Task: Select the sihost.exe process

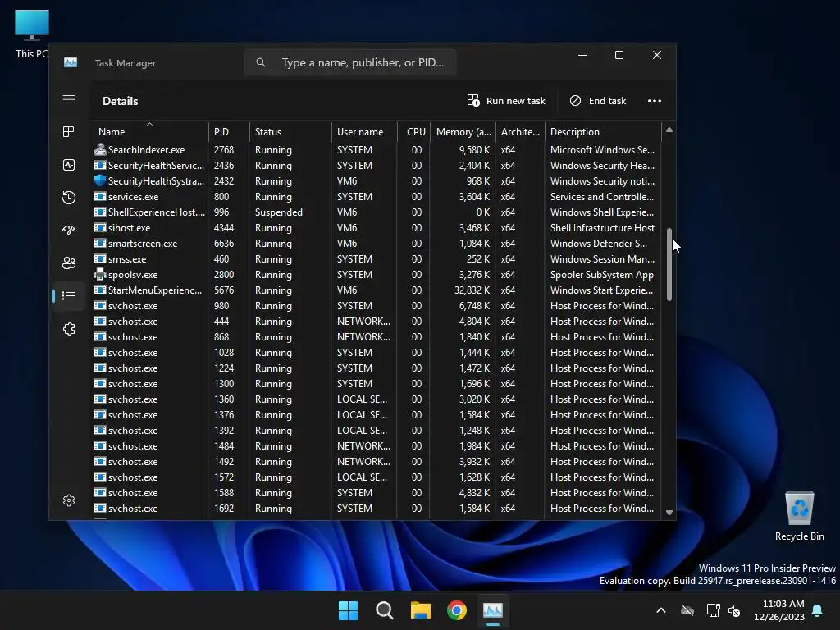Action: pyautogui.click(x=377, y=228)
